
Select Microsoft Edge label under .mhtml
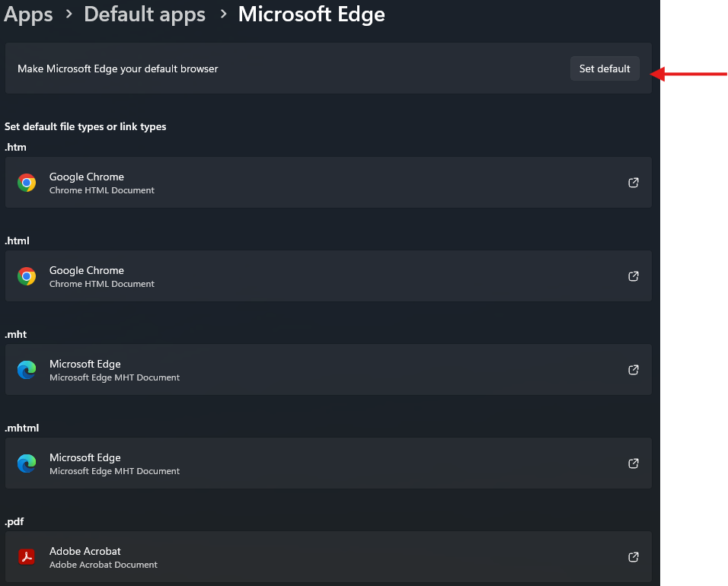tap(85, 457)
